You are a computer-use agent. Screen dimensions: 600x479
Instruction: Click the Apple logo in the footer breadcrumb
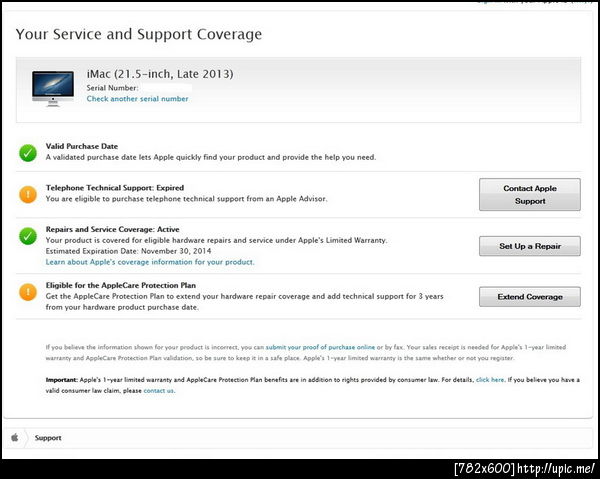pos(15,437)
